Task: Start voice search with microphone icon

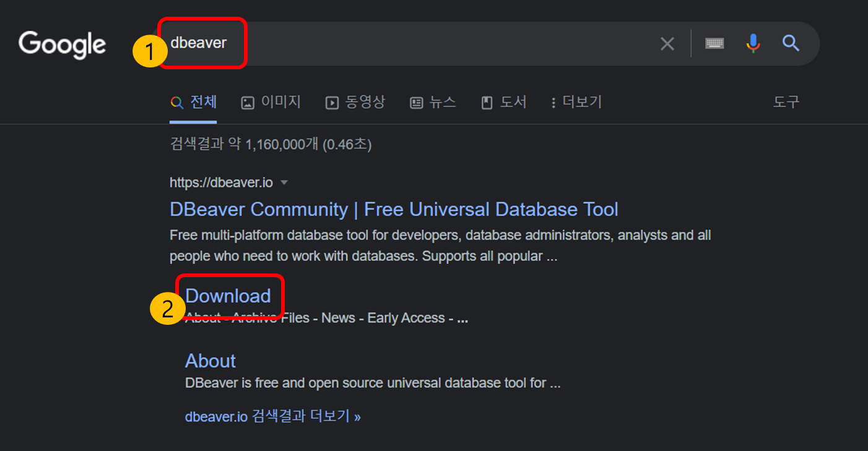Action: (x=753, y=43)
